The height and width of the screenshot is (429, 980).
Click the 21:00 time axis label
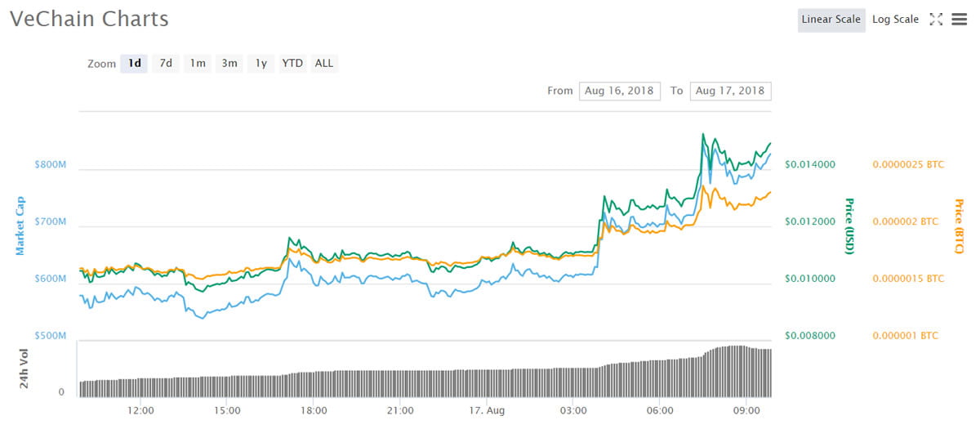point(400,409)
